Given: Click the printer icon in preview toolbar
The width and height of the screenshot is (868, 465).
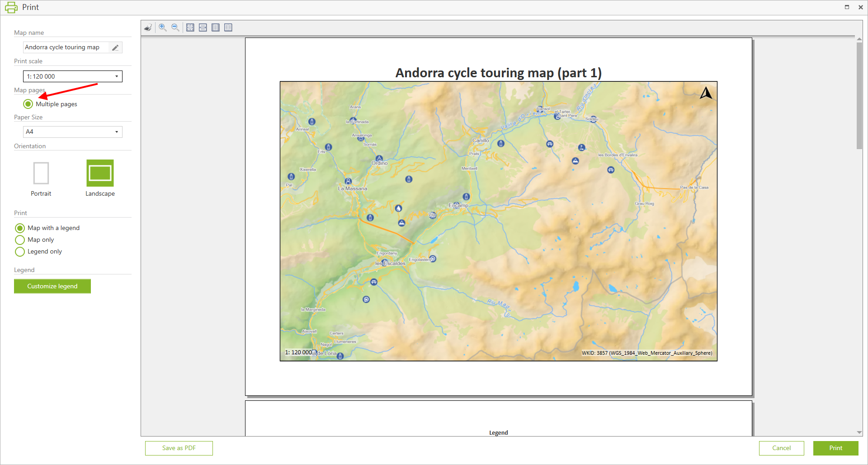Looking at the screenshot, I should pos(148,28).
